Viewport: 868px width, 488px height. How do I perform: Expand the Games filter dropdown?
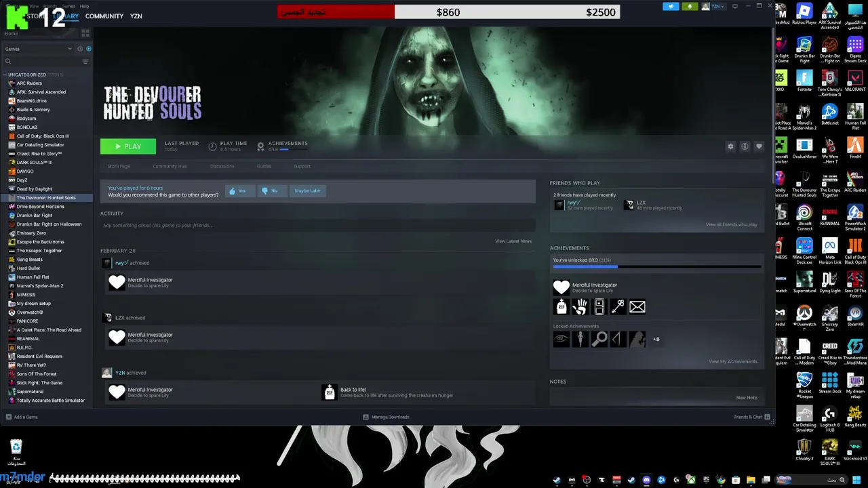pyautogui.click(x=38, y=49)
